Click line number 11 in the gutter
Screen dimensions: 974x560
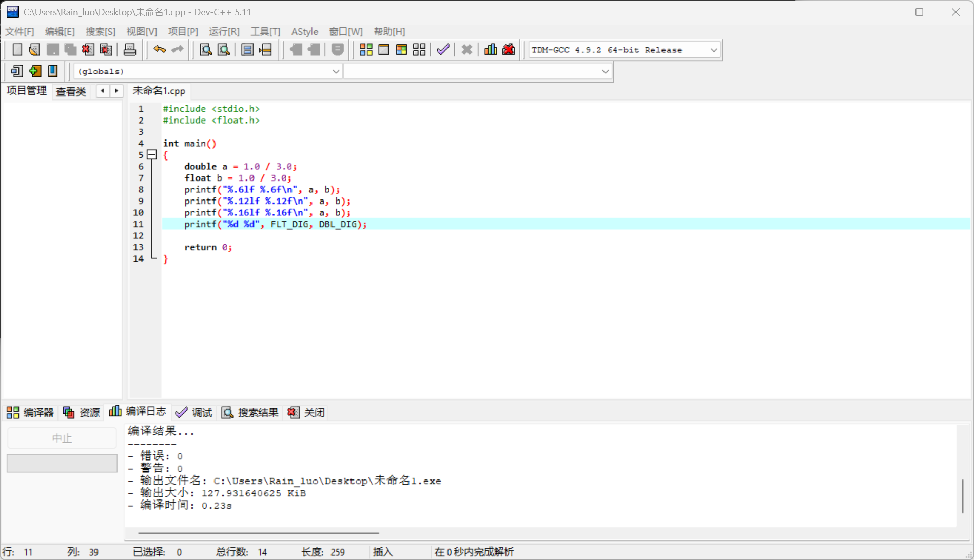click(138, 224)
